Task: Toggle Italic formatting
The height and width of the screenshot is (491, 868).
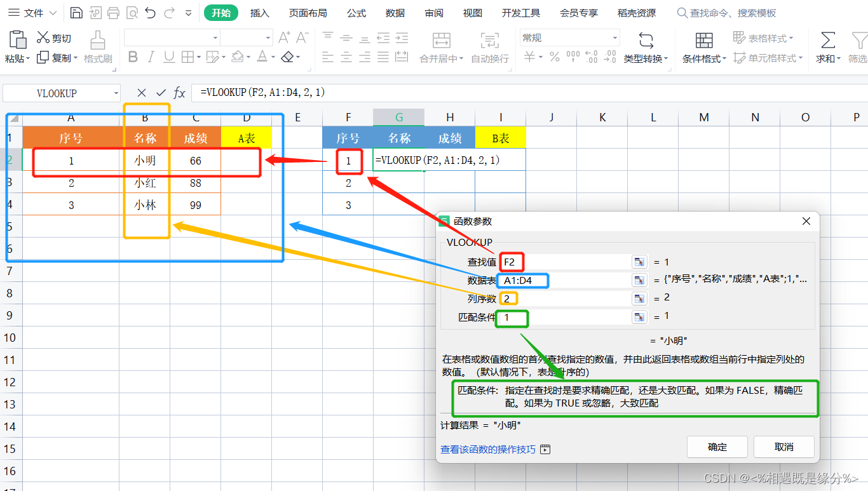Action: [x=151, y=57]
